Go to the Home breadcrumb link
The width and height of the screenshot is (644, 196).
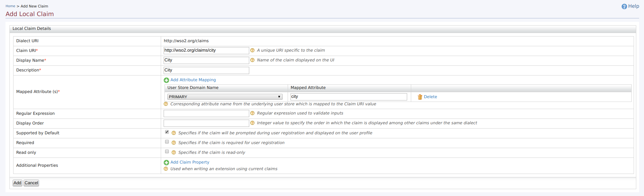click(x=10, y=6)
